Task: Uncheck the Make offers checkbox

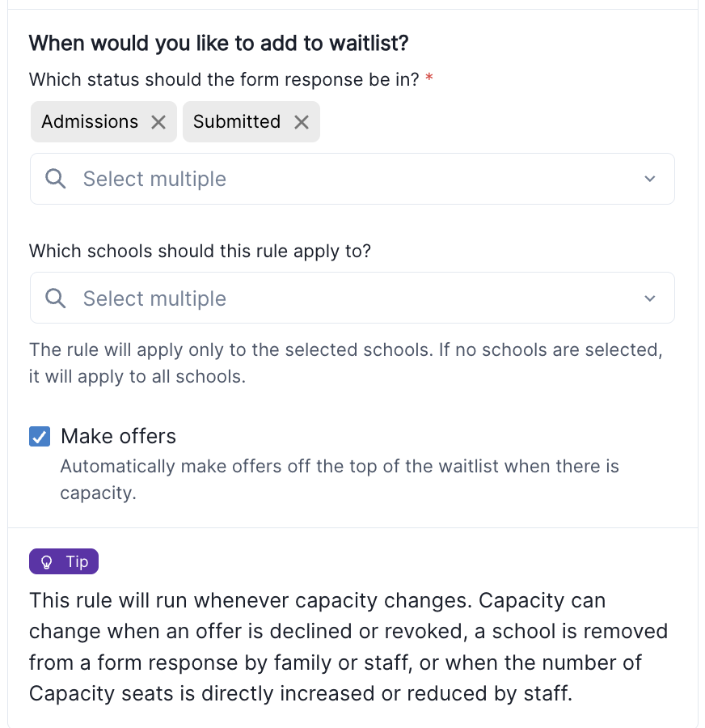Action: tap(40, 437)
